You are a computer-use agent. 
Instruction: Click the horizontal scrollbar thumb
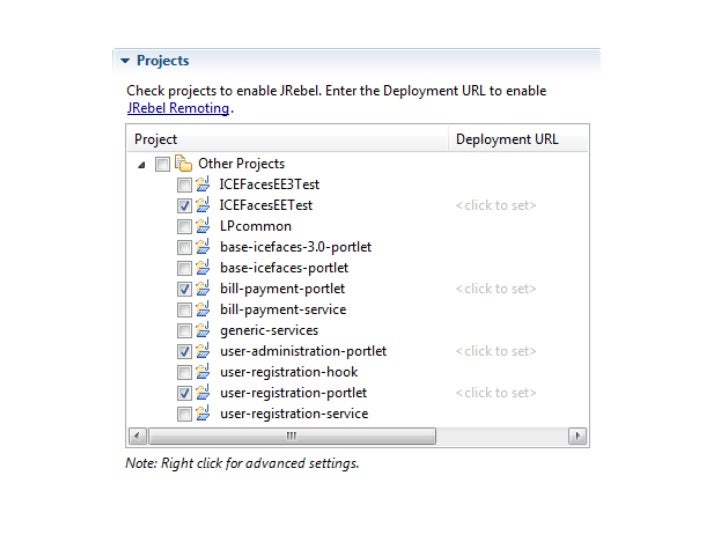pos(292,436)
